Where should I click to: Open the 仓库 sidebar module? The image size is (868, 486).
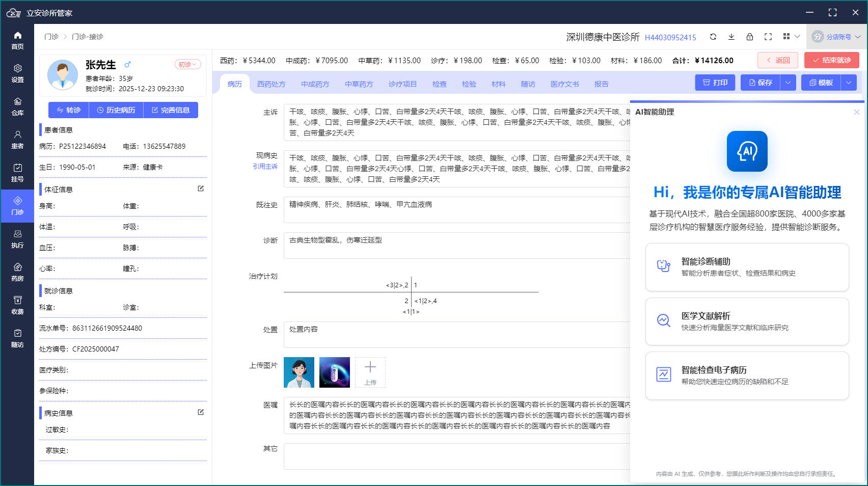17,106
